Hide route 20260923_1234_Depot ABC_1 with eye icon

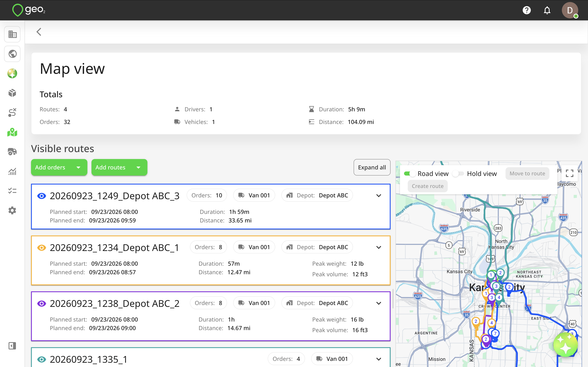(42, 248)
